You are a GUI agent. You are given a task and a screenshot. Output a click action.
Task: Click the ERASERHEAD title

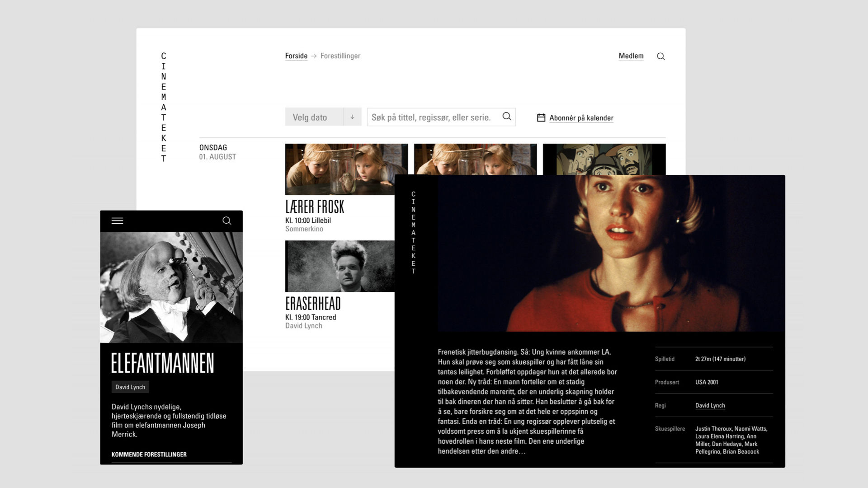point(313,304)
